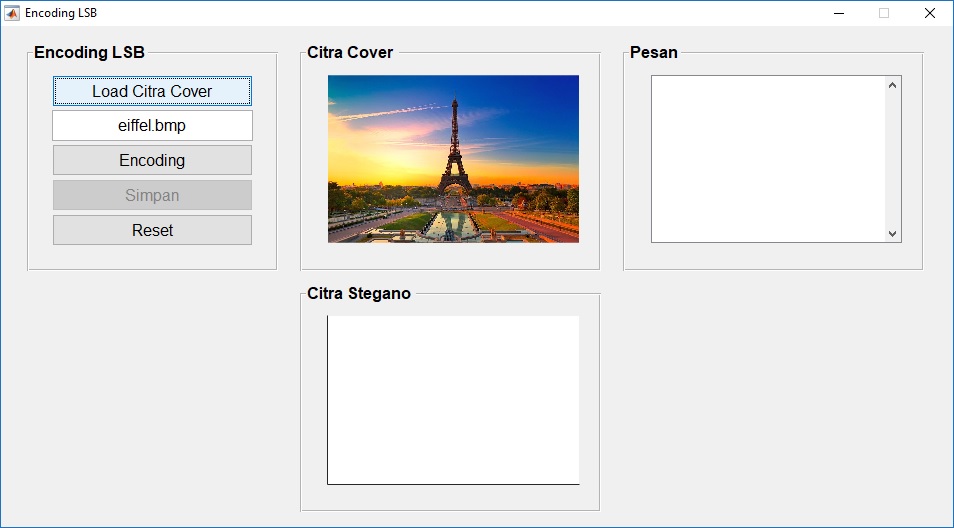
Task: Click the empty Citra Stegano image area
Action: [453, 400]
